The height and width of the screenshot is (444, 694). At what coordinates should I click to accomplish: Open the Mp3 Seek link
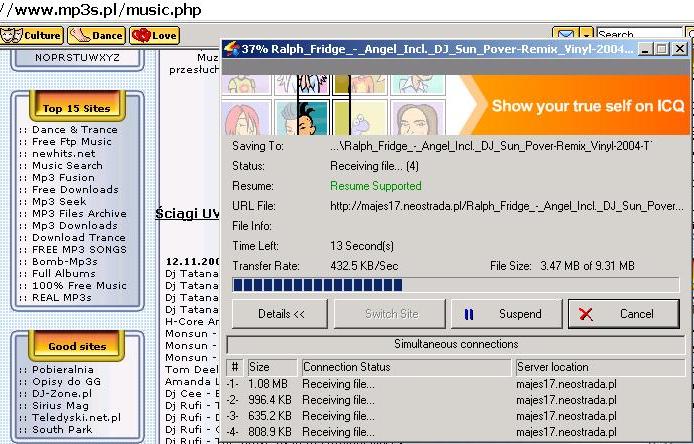(x=59, y=201)
